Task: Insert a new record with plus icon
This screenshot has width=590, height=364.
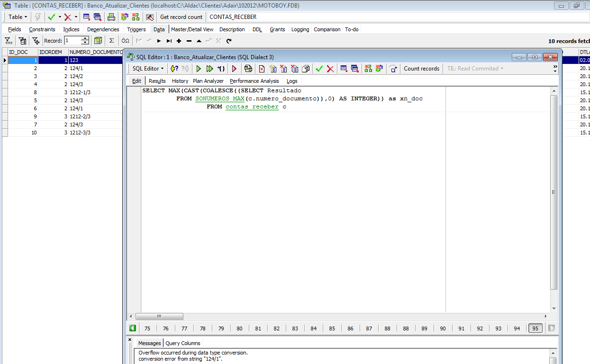Action: 179,41
